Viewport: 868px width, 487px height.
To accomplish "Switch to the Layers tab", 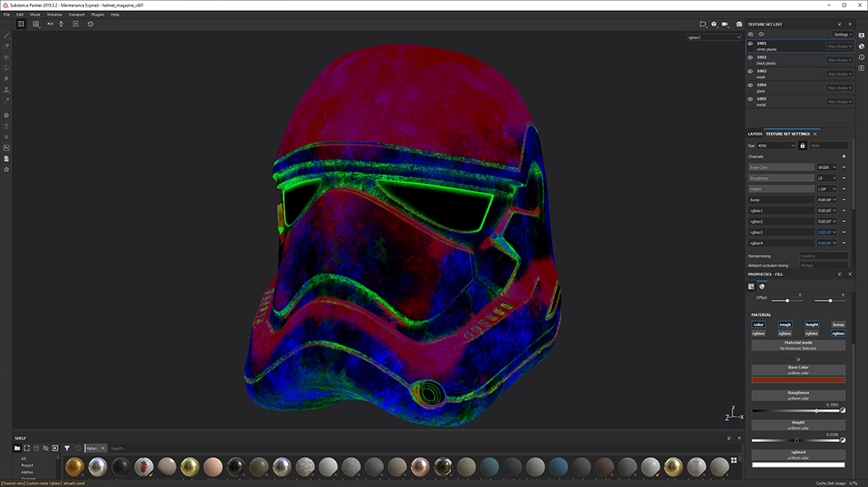I will (755, 134).
